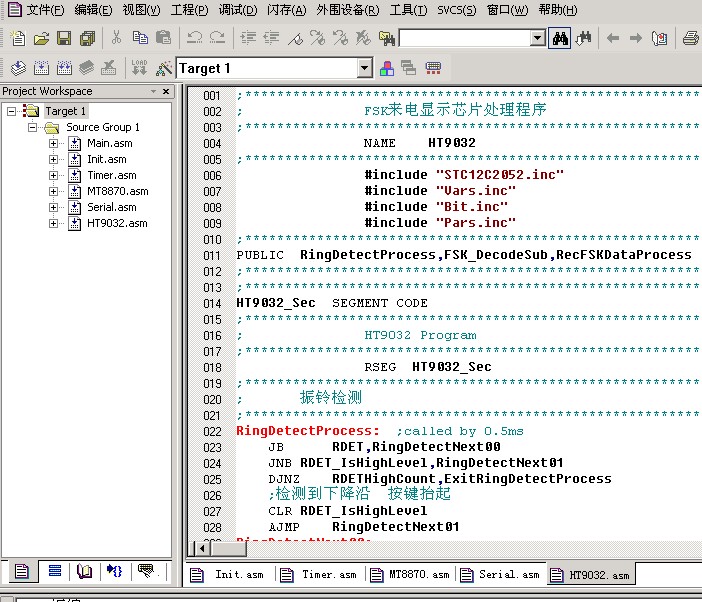
Task: Open the 调试(D) menu
Action: (x=238, y=9)
